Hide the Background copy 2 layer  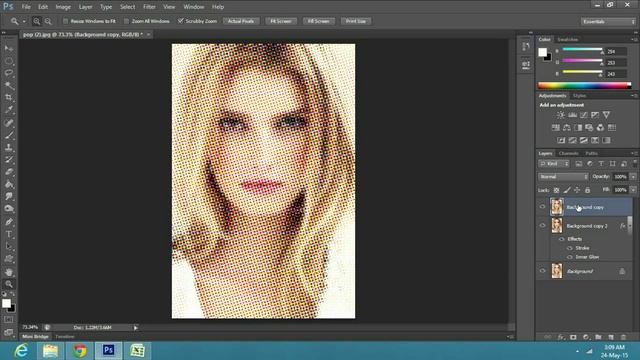point(542,226)
